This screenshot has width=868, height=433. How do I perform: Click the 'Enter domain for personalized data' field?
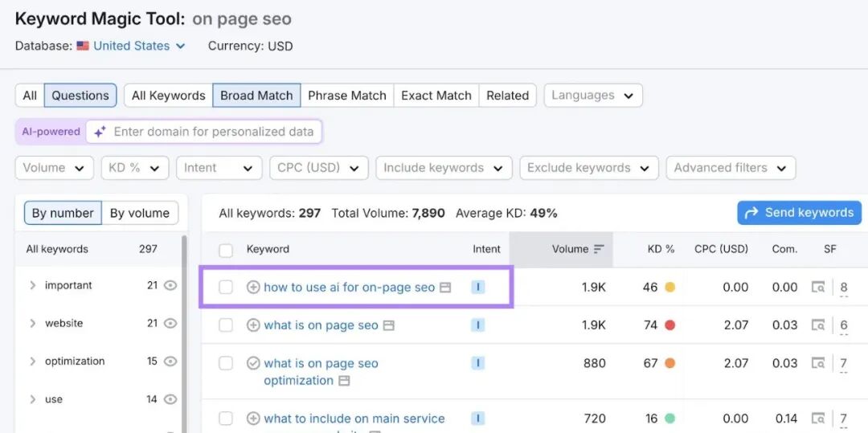(213, 132)
